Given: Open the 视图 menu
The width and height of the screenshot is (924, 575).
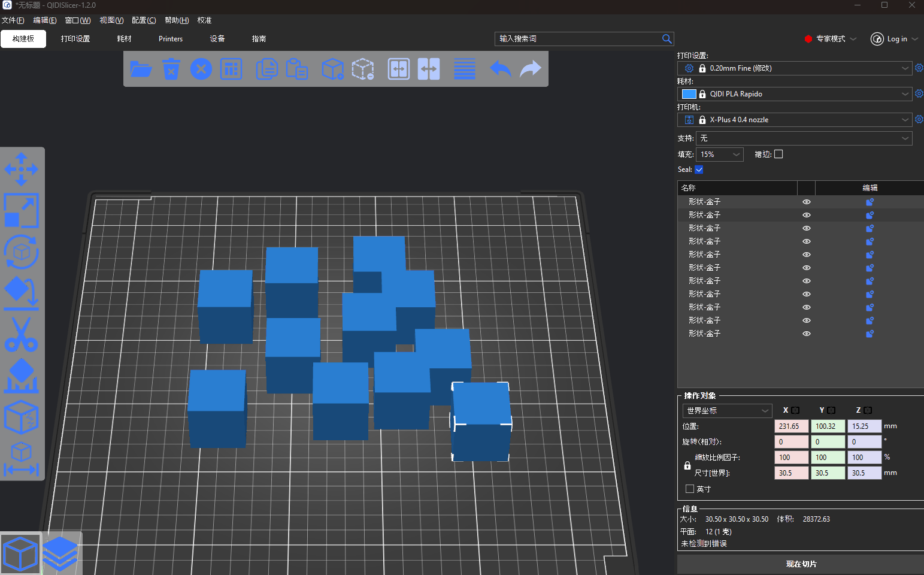Looking at the screenshot, I should point(111,20).
